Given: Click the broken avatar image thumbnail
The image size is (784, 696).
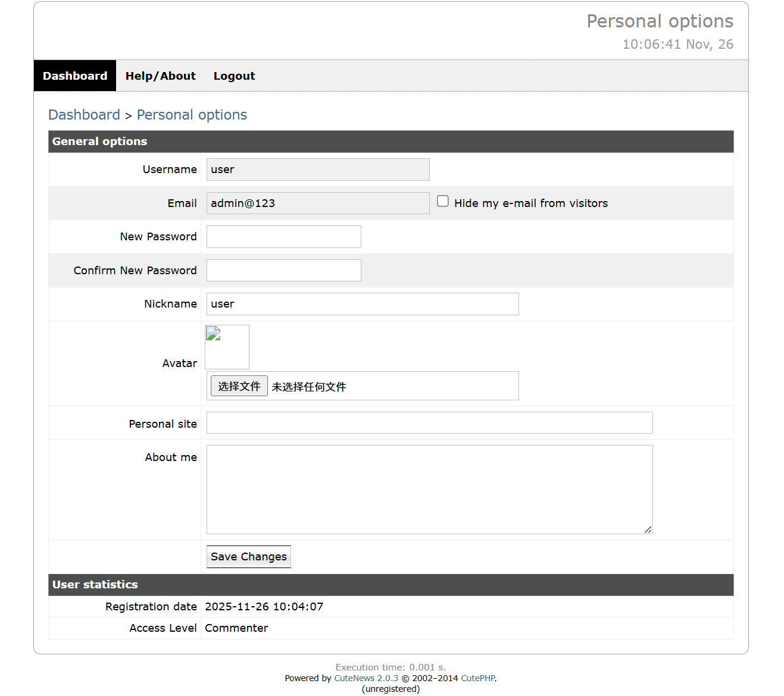Looking at the screenshot, I should 227,347.
